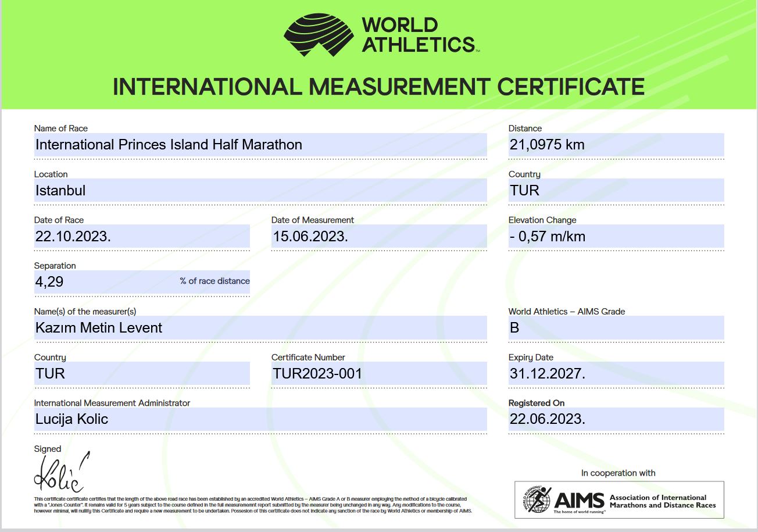Select the Name of Race field
Viewport: 758px width, 532px height.
(x=260, y=145)
